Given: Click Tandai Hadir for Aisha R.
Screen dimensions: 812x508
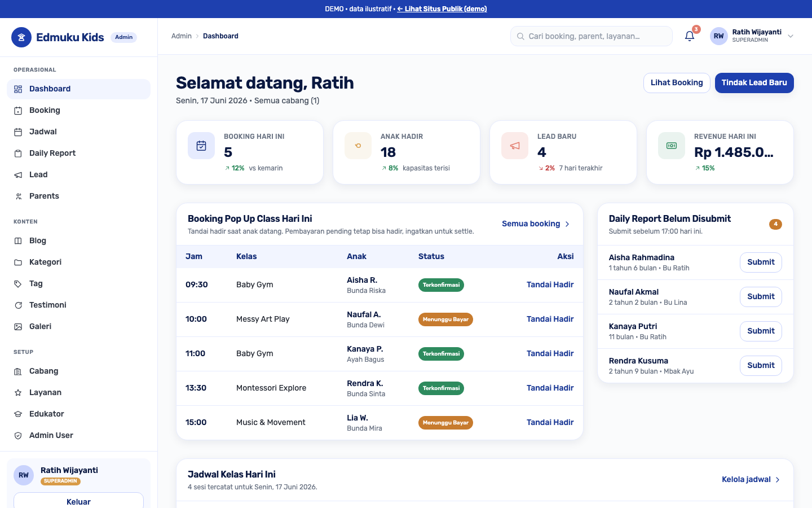Looking at the screenshot, I should coord(550,285).
